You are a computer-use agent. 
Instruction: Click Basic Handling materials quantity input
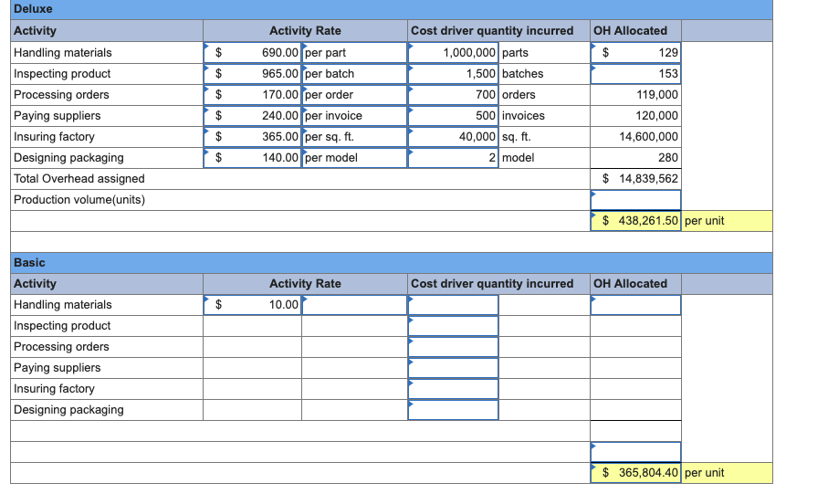[x=453, y=305]
